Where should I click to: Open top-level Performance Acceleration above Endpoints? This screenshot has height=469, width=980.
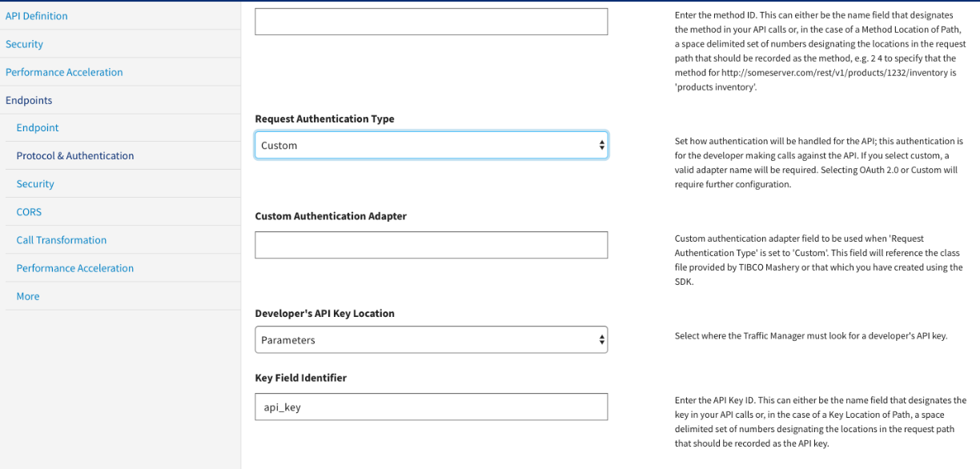pos(64,72)
